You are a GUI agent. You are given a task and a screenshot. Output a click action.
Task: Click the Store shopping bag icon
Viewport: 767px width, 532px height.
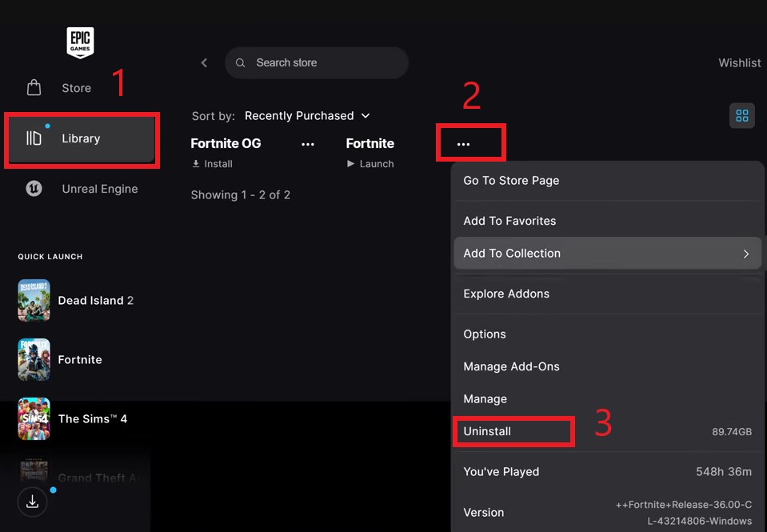34,88
